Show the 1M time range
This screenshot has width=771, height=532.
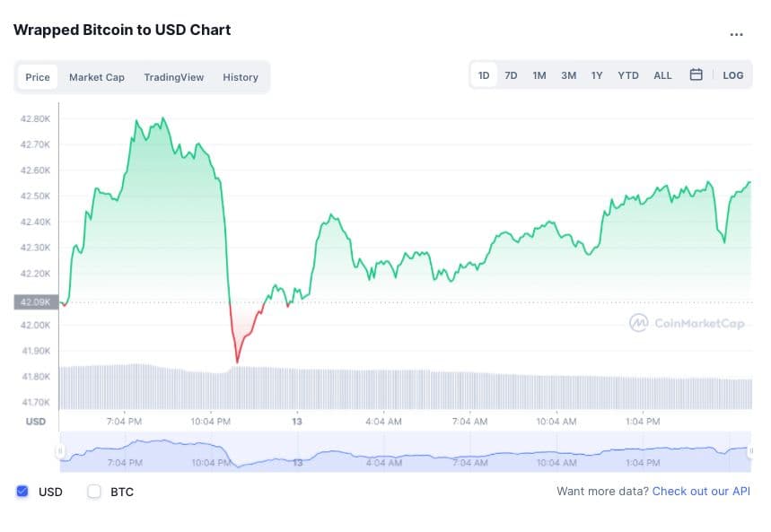click(539, 75)
